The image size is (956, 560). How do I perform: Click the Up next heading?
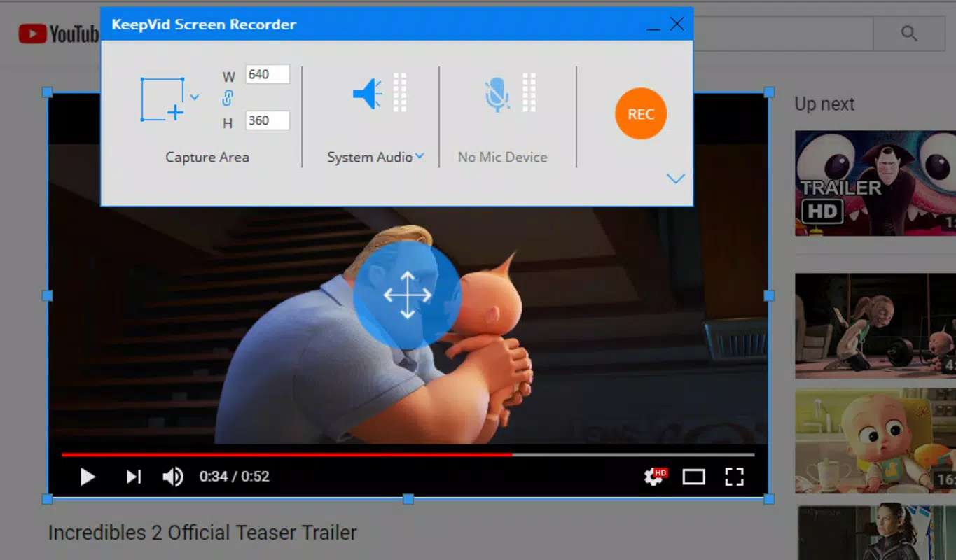click(x=824, y=104)
